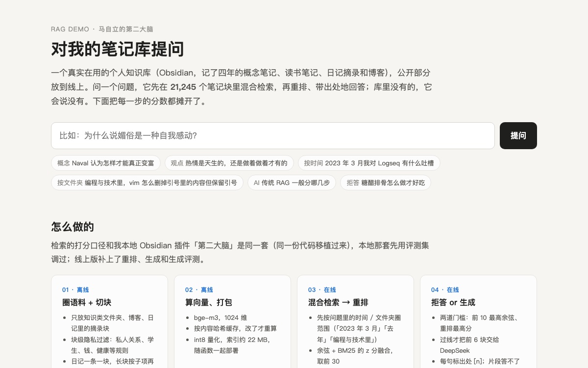
Task: Click the 块级隐私过滤 bullet
Action: point(113,345)
